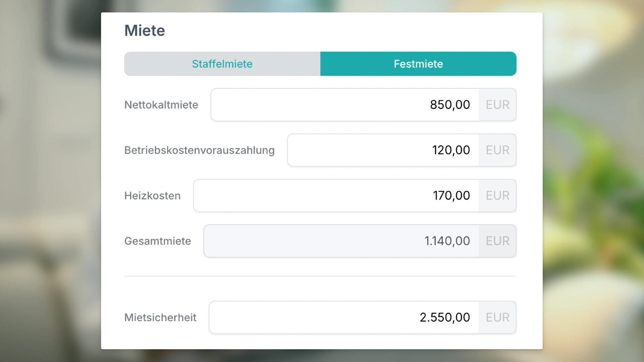The image size is (644, 362).
Task: Click the Betriebskostenvorauszahlung label text
Action: pyautogui.click(x=199, y=150)
